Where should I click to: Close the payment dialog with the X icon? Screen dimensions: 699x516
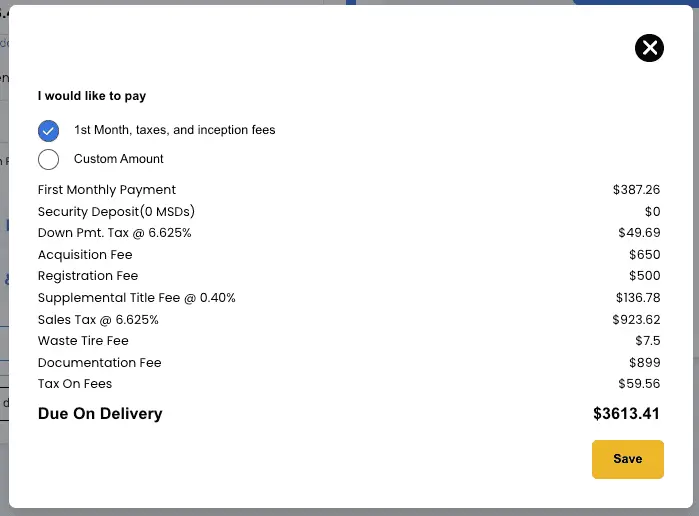649,48
